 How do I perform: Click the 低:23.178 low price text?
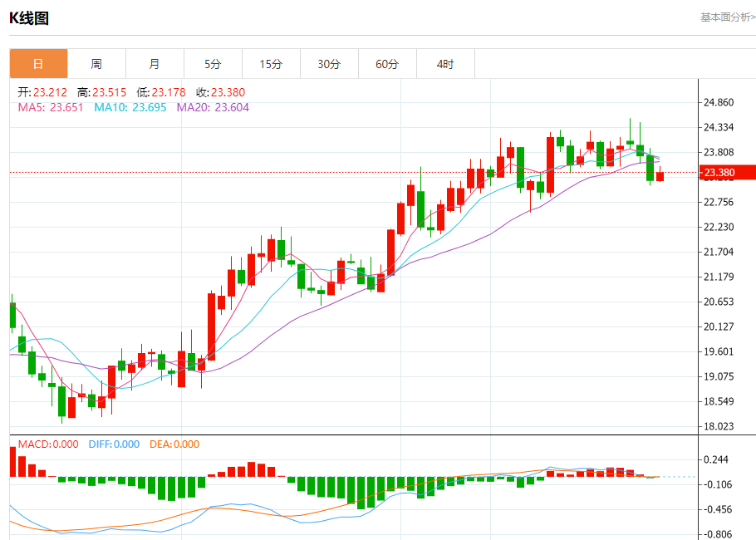(x=161, y=92)
